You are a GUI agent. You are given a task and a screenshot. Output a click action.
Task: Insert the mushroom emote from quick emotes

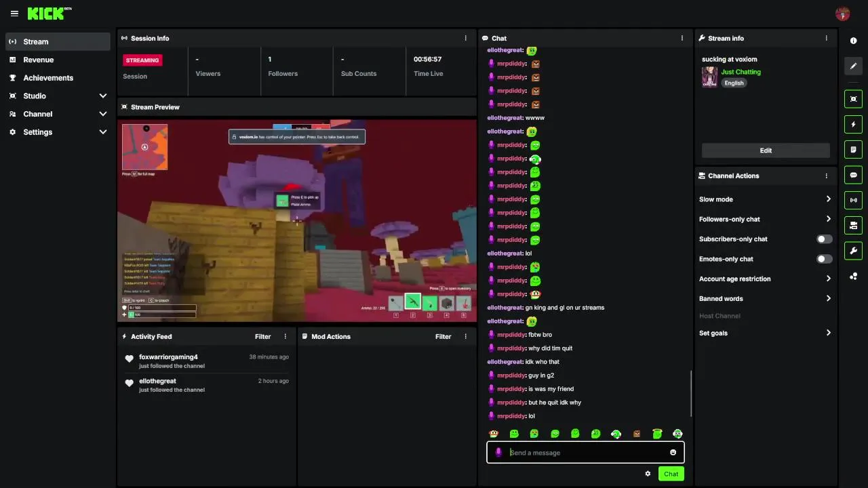(x=494, y=434)
